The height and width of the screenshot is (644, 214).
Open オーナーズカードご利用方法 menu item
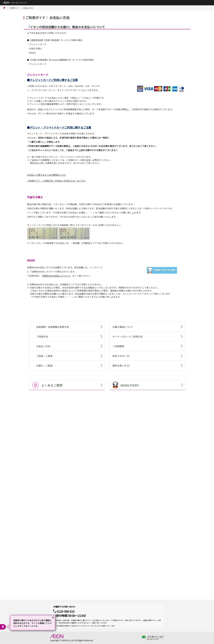[x=147, y=337]
